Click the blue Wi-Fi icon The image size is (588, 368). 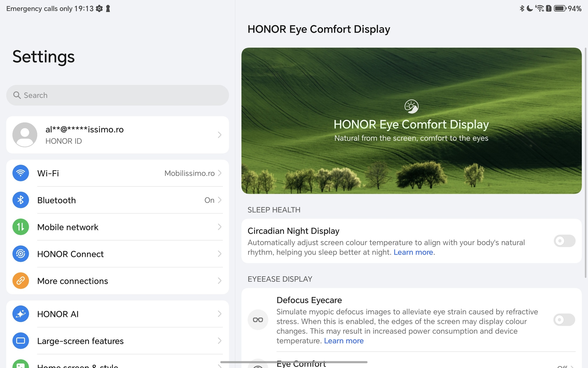pyautogui.click(x=21, y=173)
